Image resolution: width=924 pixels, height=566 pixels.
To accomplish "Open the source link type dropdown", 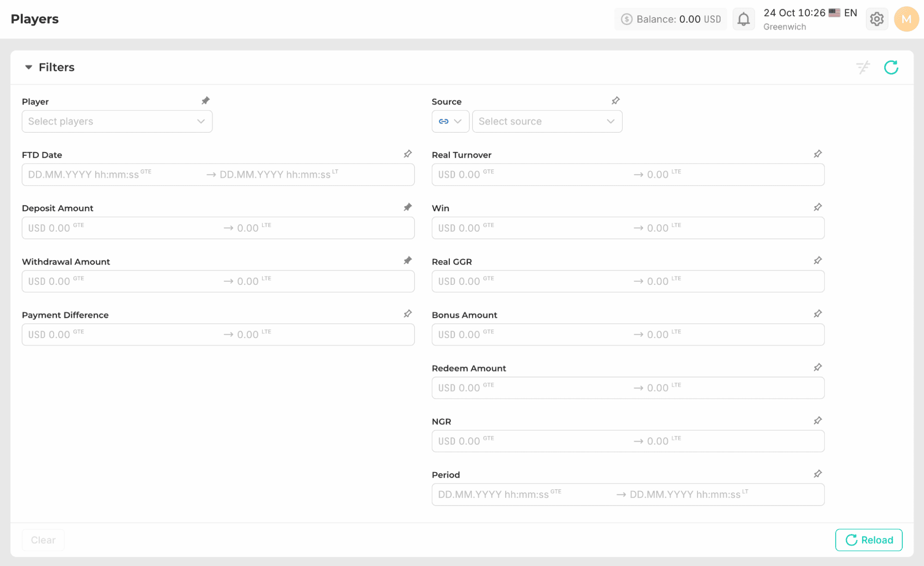I will pos(450,121).
